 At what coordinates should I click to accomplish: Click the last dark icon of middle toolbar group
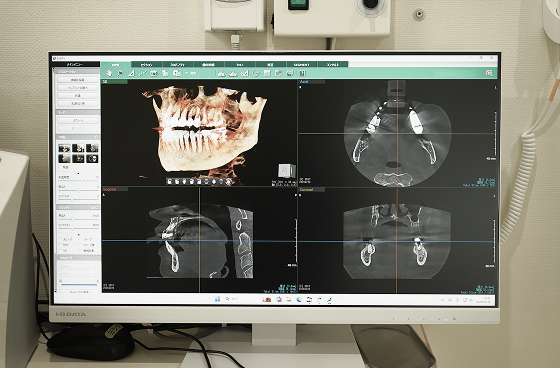point(302,73)
